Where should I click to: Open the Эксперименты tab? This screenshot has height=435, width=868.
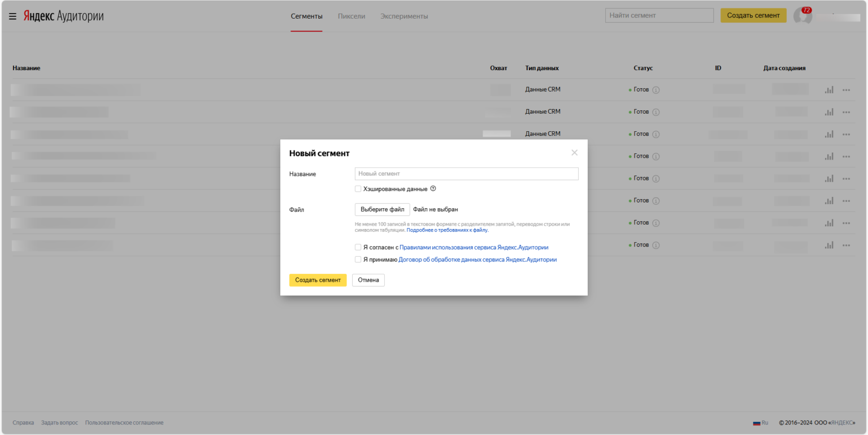404,16
